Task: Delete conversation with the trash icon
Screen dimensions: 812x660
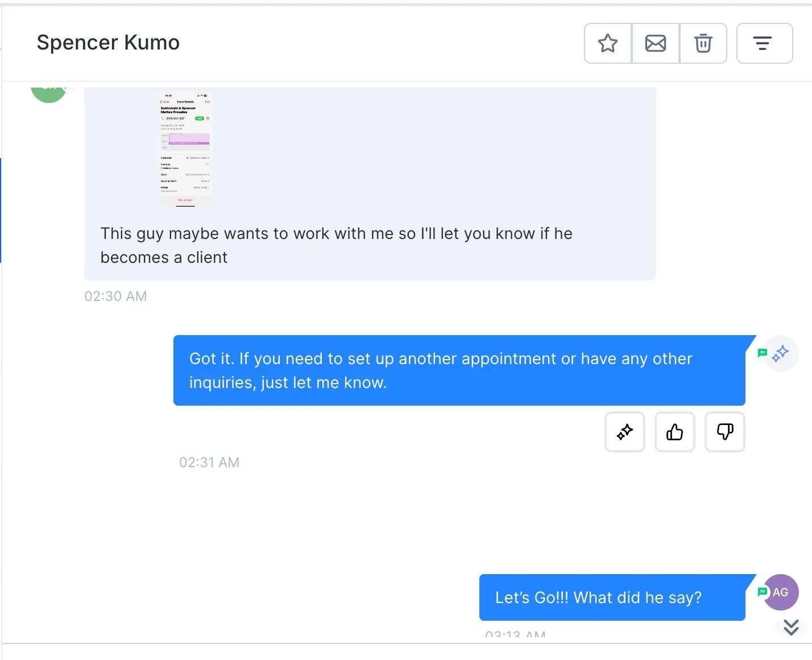Action: [x=703, y=43]
